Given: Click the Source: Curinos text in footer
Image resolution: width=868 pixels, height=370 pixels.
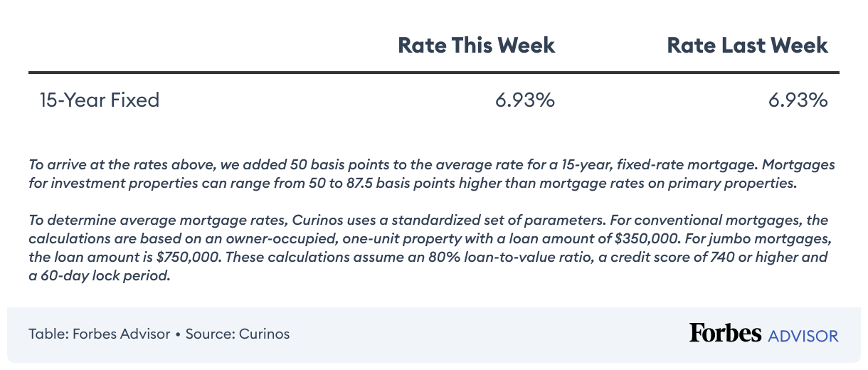Looking at the screenshot, I should click(x=238, y=334).
